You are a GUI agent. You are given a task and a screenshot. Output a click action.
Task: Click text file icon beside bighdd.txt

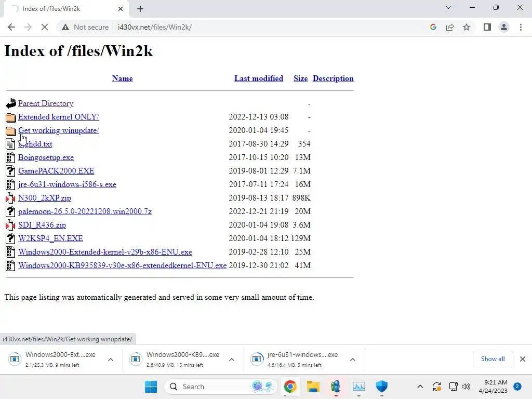[10, 144]
